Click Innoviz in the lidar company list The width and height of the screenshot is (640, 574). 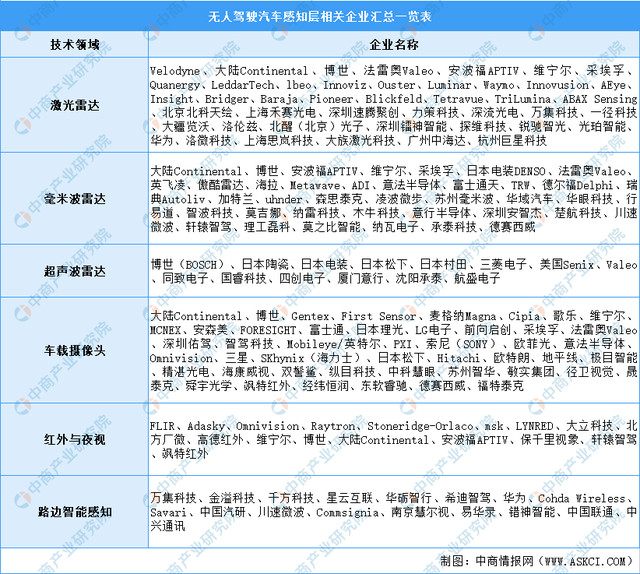pyautogui.click(x=345, y=85)
